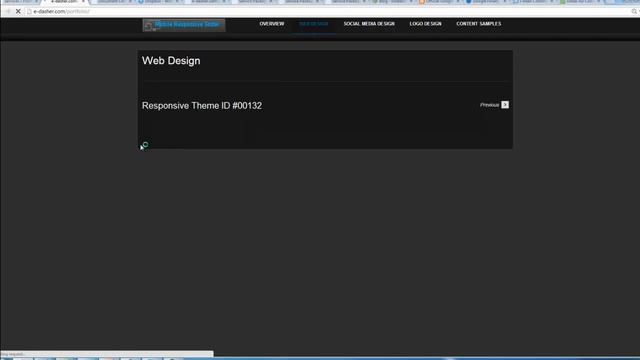Click the Previous link
640x360 pixels.
pos(489,105)
